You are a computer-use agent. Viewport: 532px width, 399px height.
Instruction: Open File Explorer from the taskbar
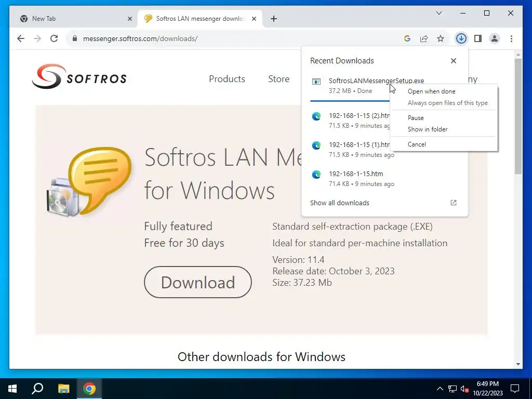(x=63, y=389)
